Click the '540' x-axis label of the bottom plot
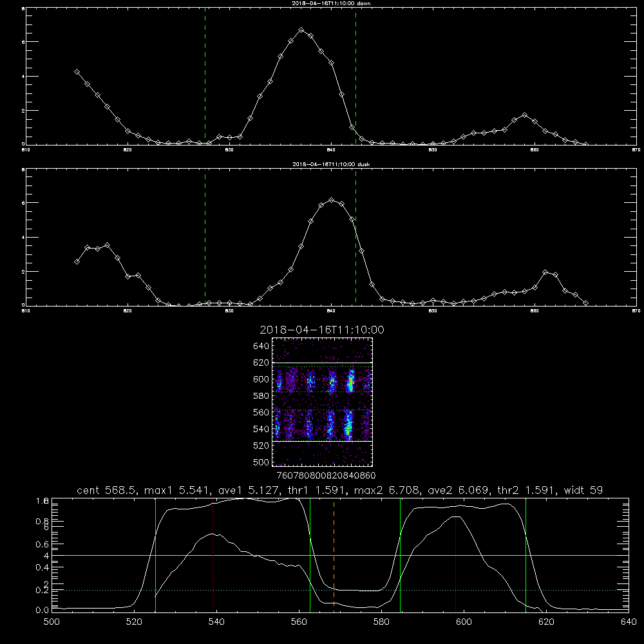644x644 pixels. [216, 622]
